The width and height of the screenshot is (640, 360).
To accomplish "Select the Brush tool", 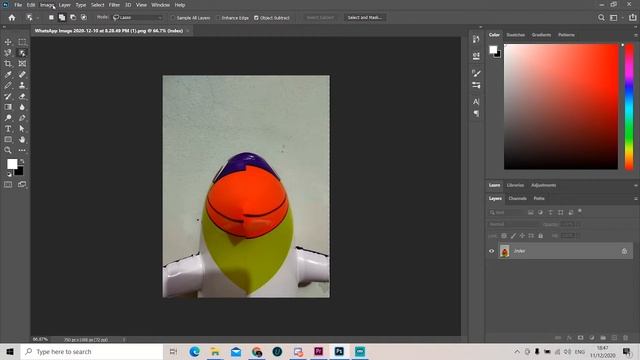I will point(8,85).
